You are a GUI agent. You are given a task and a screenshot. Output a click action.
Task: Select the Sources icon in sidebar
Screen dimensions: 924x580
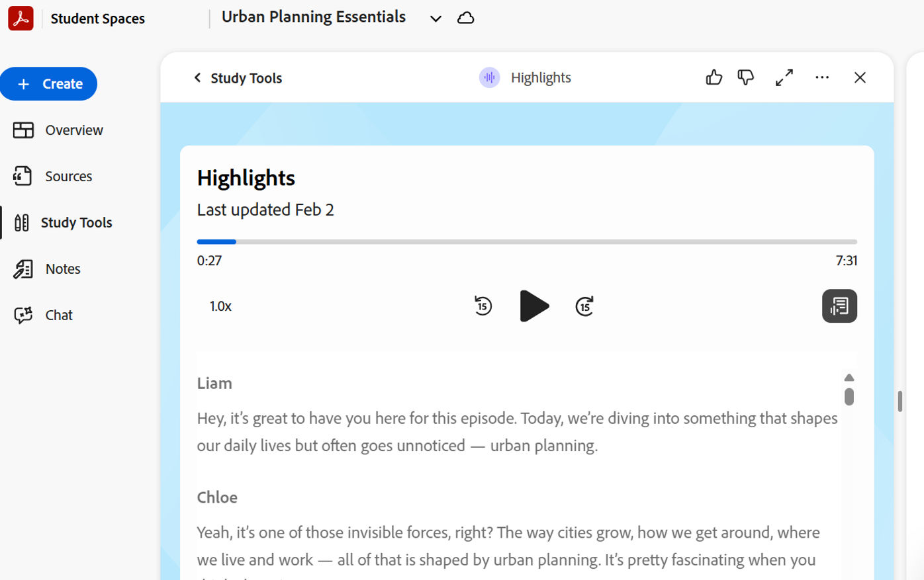pyautogui.click(x=23, y=176)
